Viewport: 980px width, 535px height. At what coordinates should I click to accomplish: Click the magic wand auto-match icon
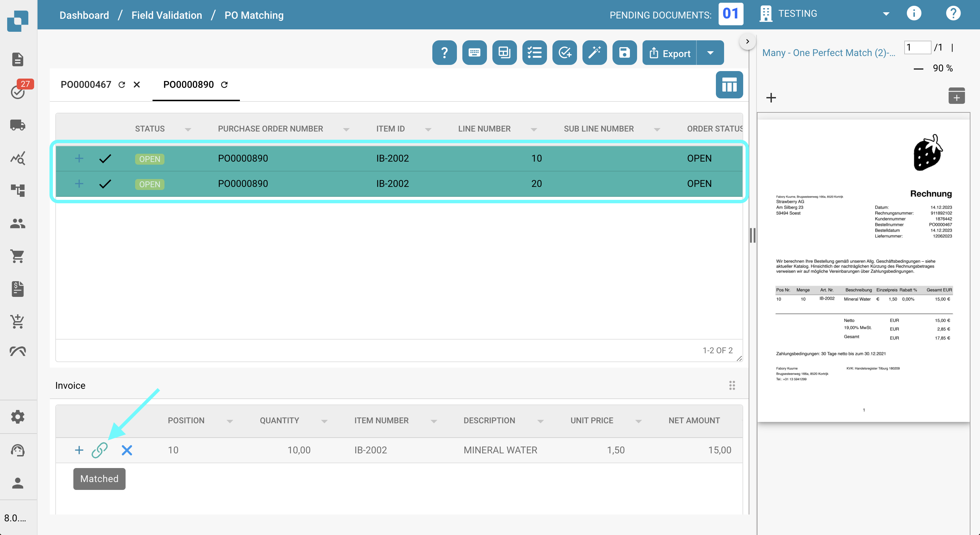point(594,53)
